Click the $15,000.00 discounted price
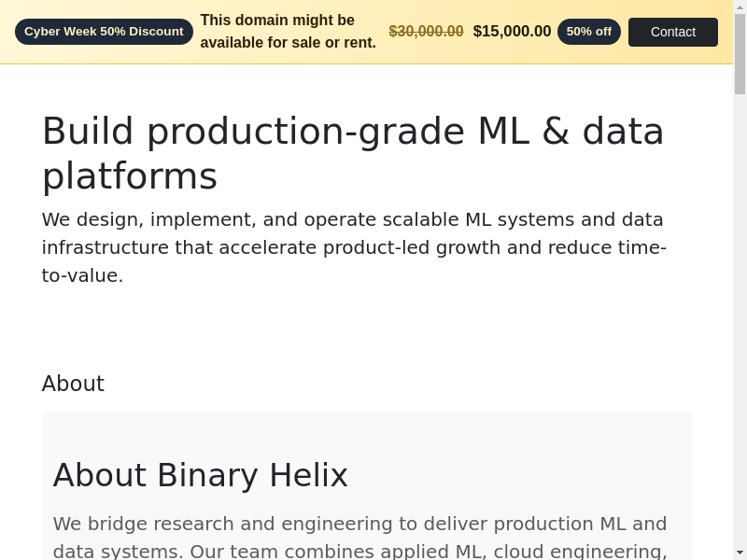This screenshot has width=747, height=560. point(512,32)
